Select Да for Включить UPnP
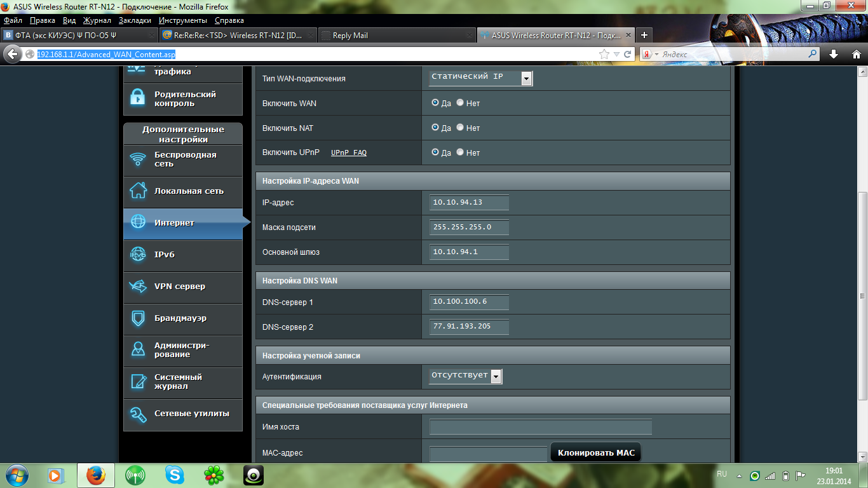Screen dimensions: 868x488 [x=435, y=152]
